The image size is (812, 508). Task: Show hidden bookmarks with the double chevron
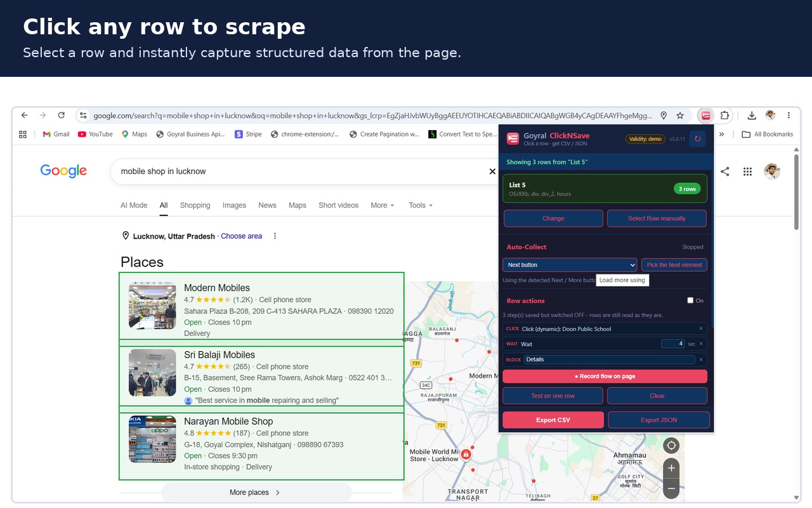(721, 134)
